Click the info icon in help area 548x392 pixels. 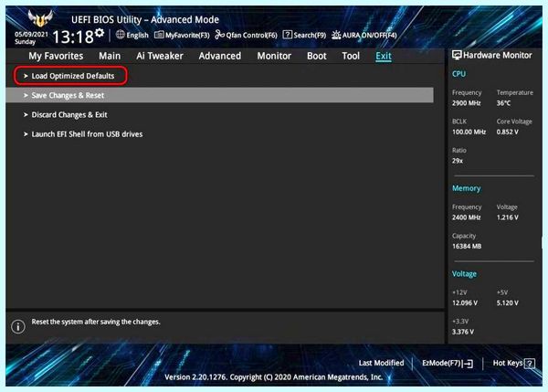[18, 326]
